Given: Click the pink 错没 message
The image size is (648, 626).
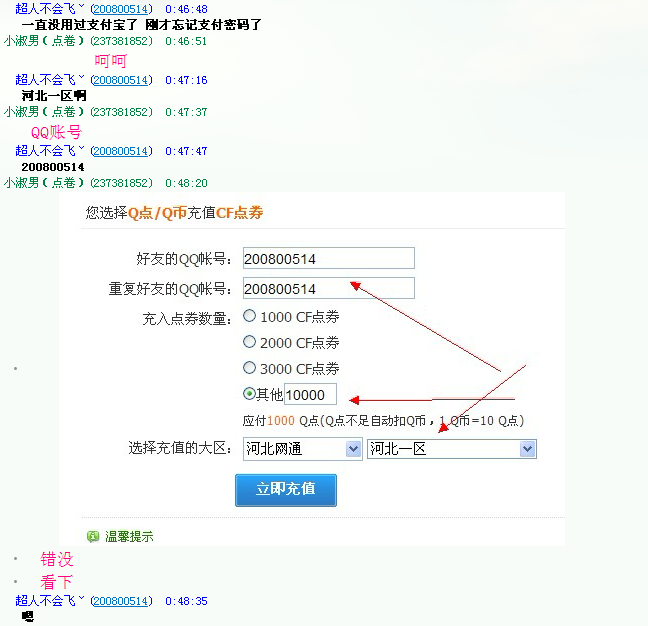Looking at the screenshot, I should coord(57,559).
